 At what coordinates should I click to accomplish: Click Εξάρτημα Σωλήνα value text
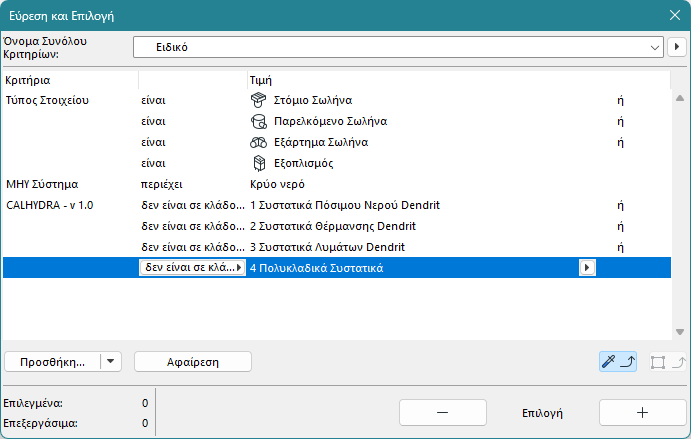[321, 142]
